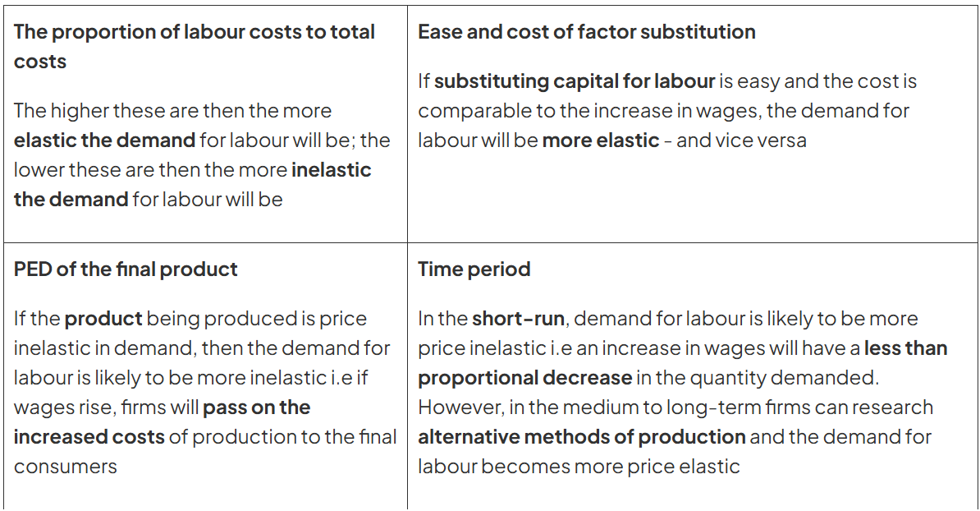Click the bold word 'product' in PED cell
The image size is (980, 511).
pyautogui.click(x=103, y=319)
